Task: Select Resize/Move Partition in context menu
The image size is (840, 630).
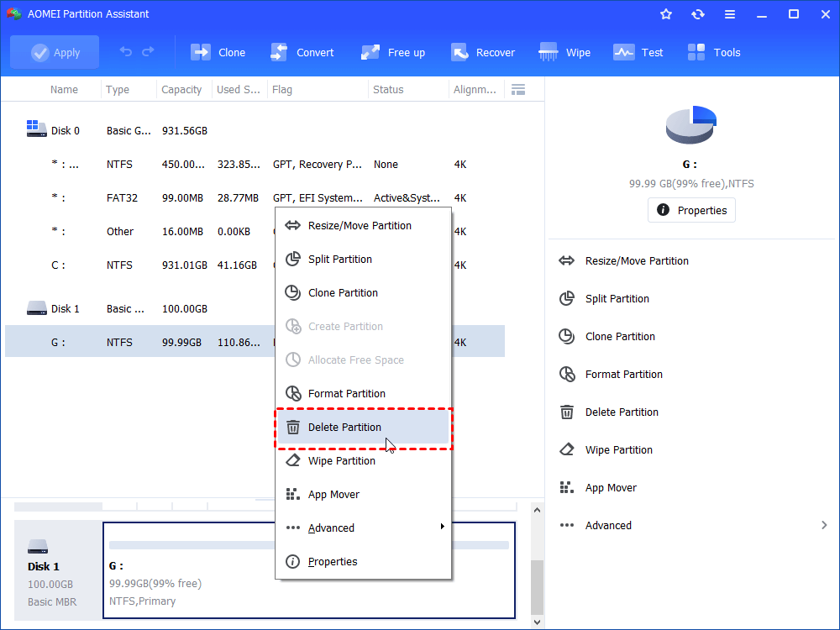Action: click(x=363, y=225)
